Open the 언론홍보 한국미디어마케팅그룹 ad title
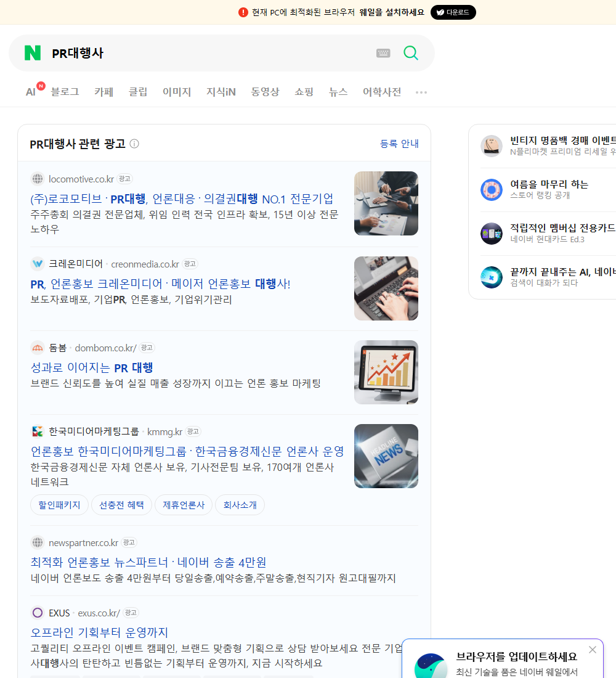The width and height of the screenshot is (616, 678). [x=187, y=451]
